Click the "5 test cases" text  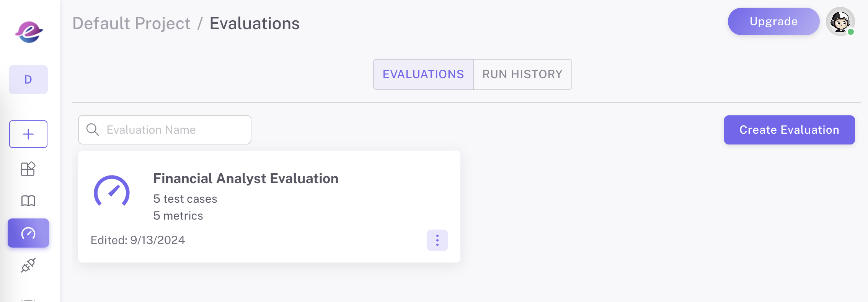pos(185,199)
